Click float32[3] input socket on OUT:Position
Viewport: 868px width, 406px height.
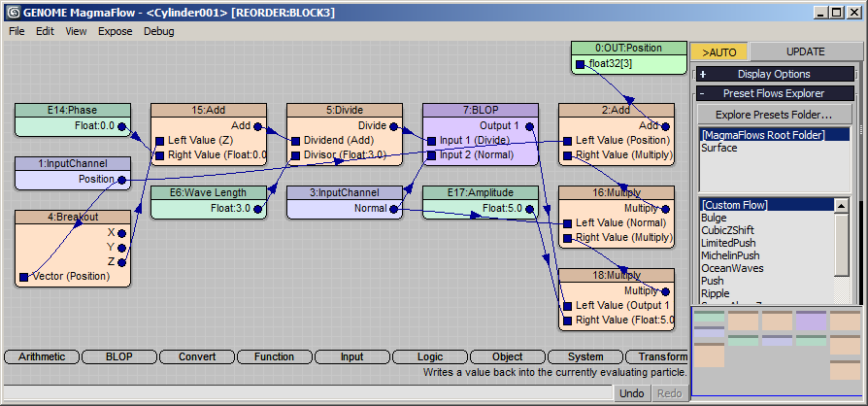click(580, 65)
